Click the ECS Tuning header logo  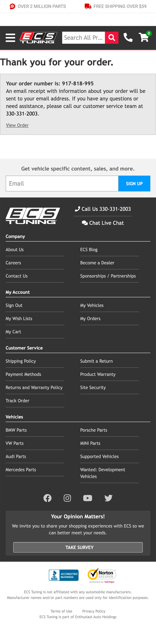pyautogui.click(x=38, y=37)
